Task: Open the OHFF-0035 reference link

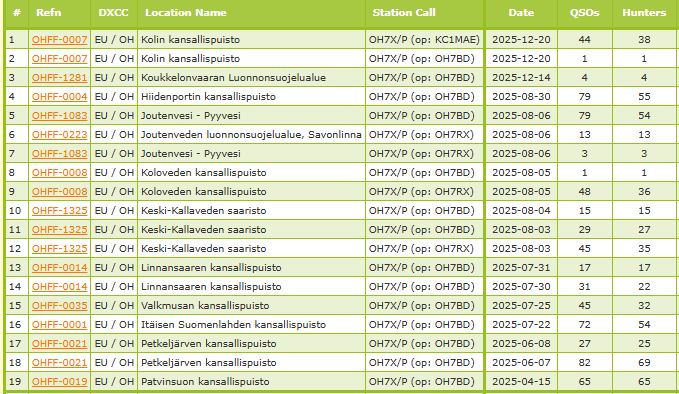Action: click(60, 306)
